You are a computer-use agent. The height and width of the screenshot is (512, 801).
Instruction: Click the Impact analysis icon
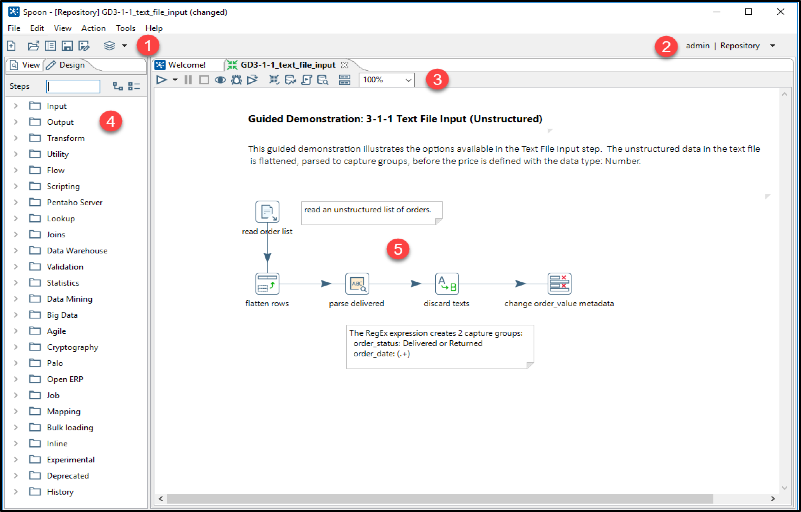tap(290, 80)
